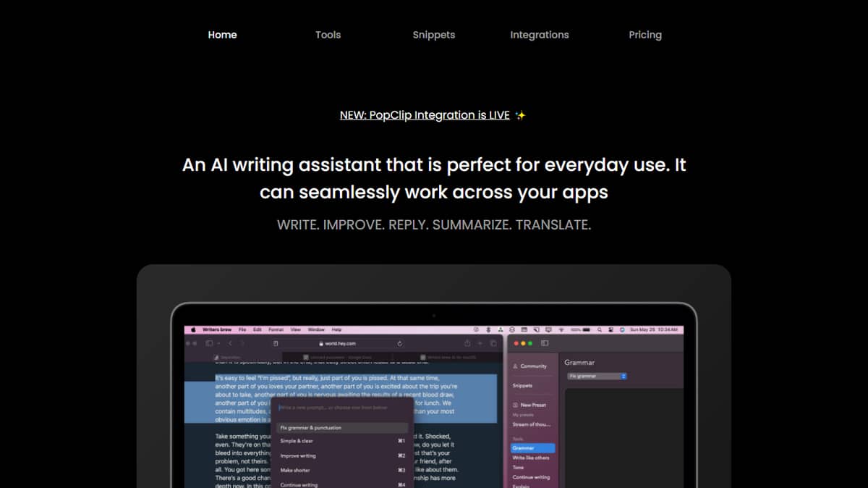Click the Siri icon in menu bar
Viewport: 868px width, 488px height.
(x=622, y=330)
